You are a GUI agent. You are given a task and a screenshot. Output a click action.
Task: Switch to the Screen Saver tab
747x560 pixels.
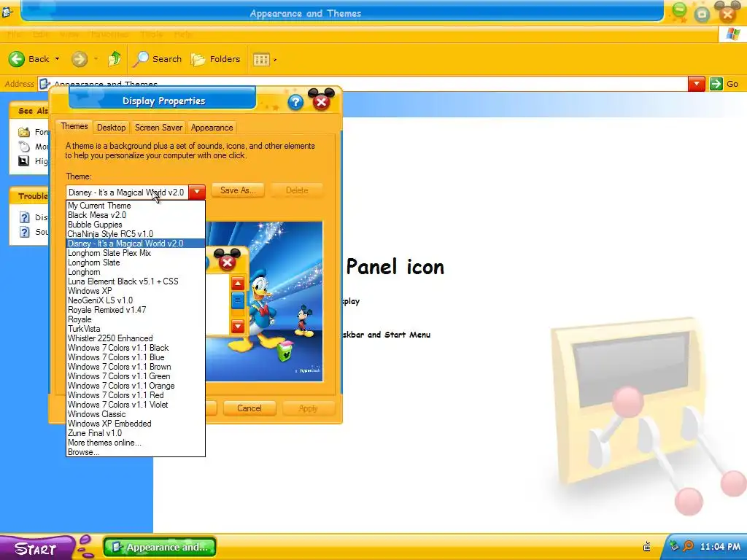coord(158,128)
